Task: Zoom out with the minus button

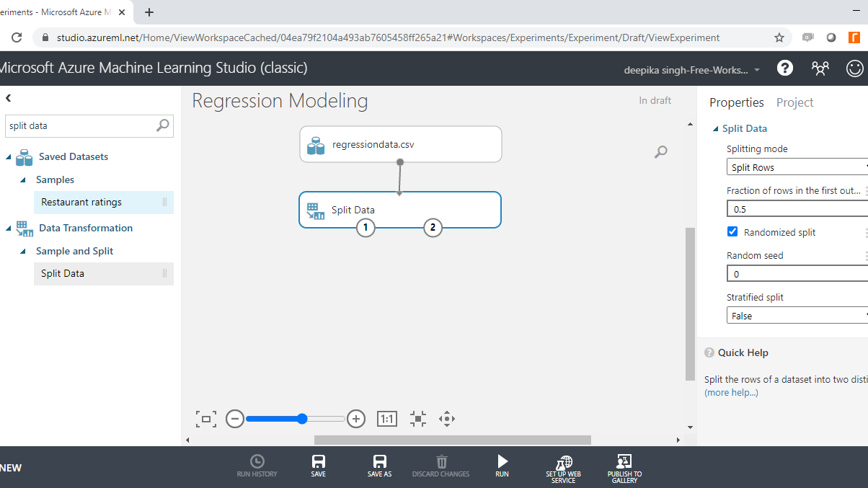Action: 235,419
